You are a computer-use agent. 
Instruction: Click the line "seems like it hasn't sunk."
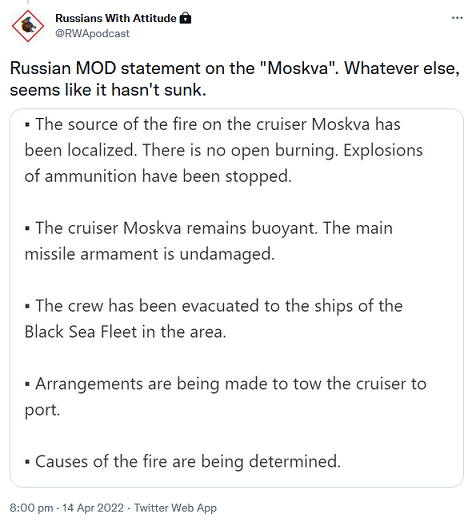pyautogui.click(x=108, y=90)
